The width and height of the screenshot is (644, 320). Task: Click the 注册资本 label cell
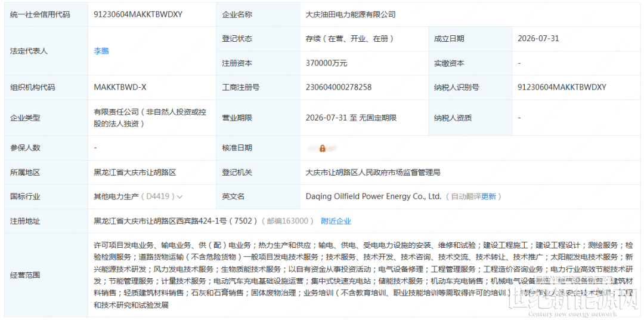point(258,63)
